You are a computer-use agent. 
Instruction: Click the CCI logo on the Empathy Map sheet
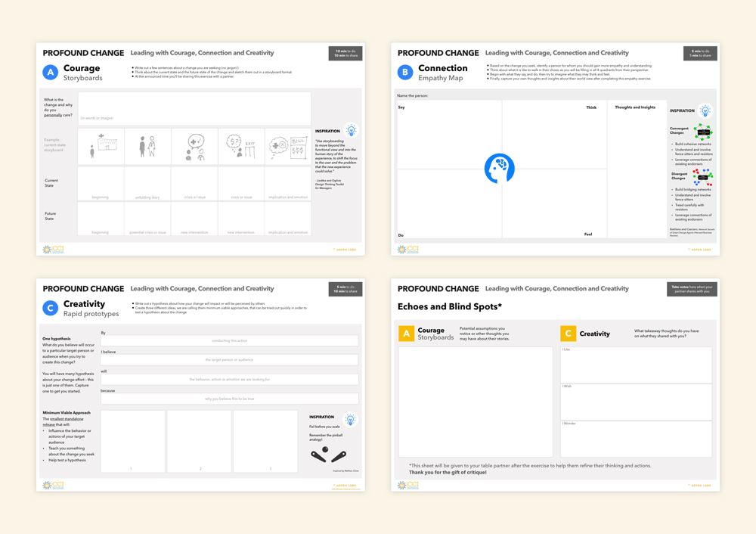(408, 250)
